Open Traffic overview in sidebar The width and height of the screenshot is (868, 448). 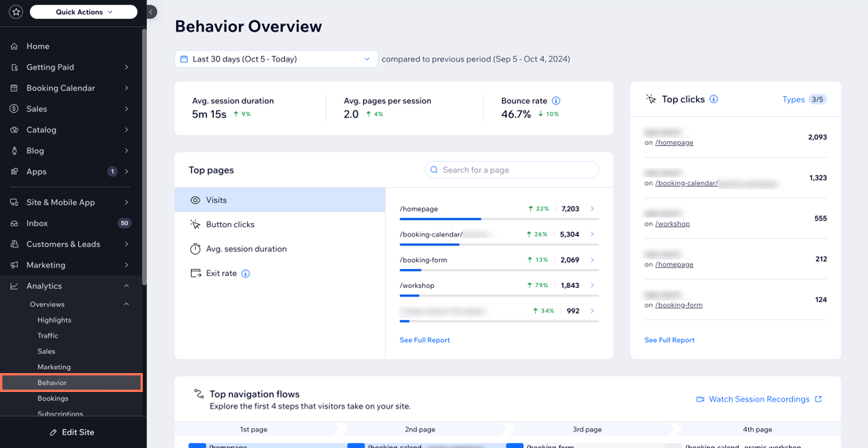47,336
